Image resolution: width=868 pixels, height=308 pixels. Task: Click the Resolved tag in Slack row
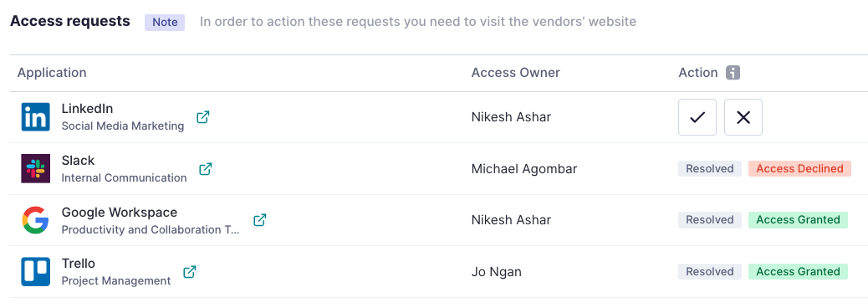pyautogui.click(x=710, y=168)
